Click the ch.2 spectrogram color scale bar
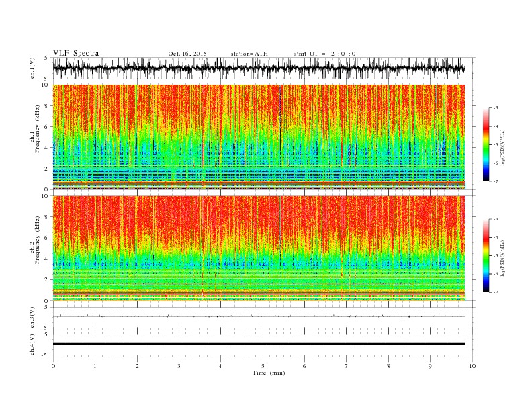The width and height of the screenshot is (532, 411). pyautogui.click(x=486, y=255)
